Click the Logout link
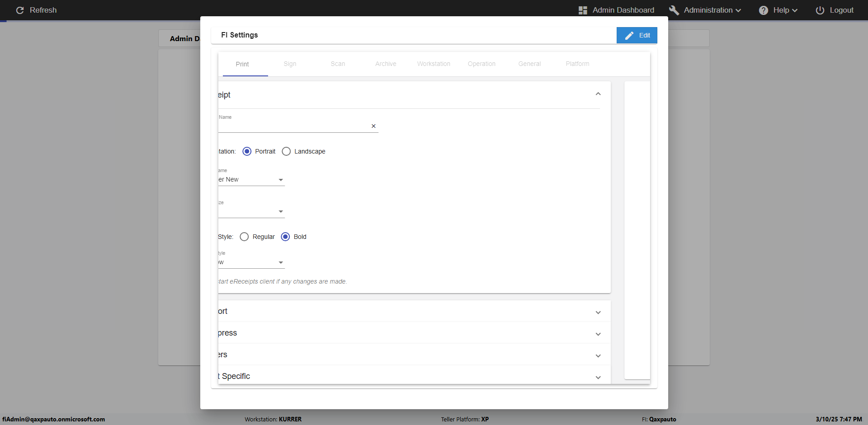 point(841,10)
